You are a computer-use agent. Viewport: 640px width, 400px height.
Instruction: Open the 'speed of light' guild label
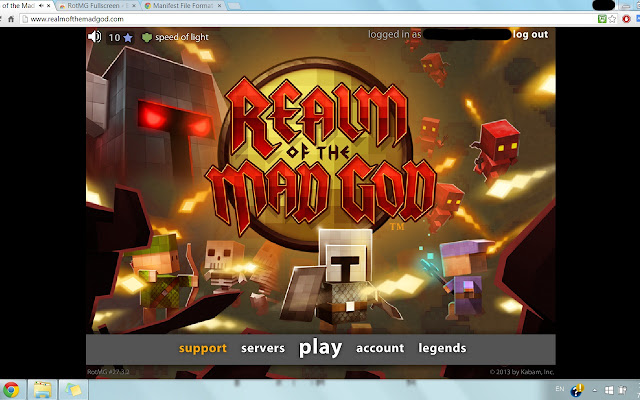pyautogui.click(x=182, y=37)
